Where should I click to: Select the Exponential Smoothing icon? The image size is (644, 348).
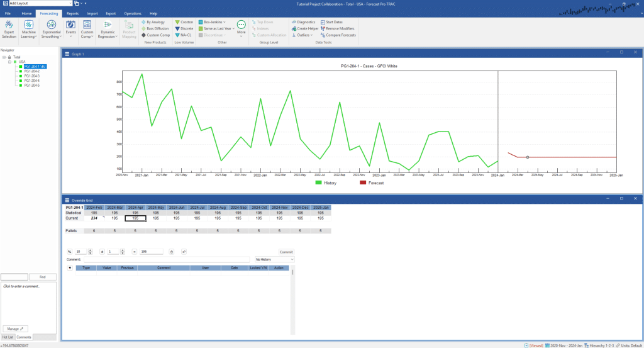coord(51,25)
